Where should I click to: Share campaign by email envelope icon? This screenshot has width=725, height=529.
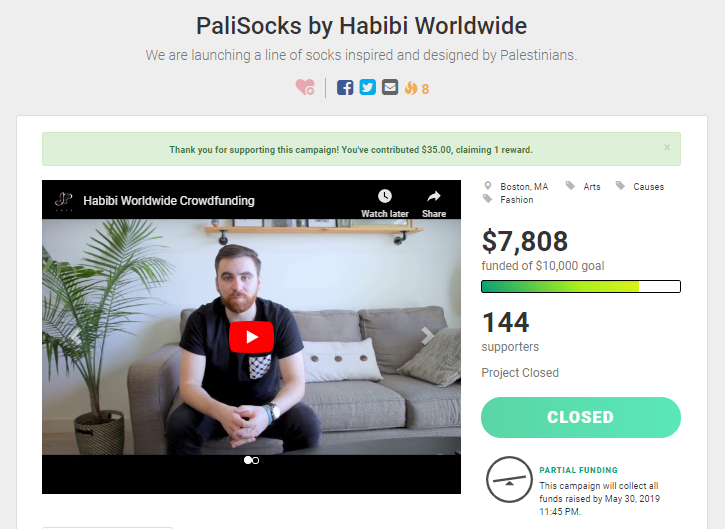pyautogui.click(x=390, y=87)
